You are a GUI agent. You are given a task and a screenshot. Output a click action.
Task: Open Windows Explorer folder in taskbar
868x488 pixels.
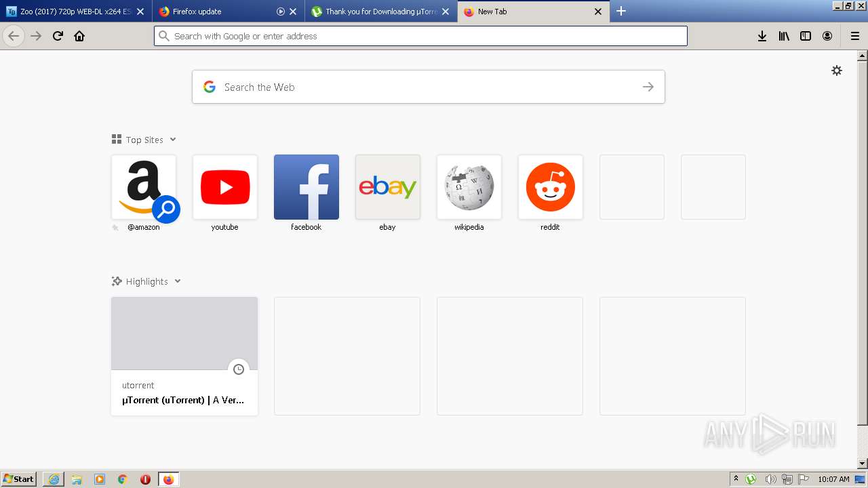coord(77,479)
